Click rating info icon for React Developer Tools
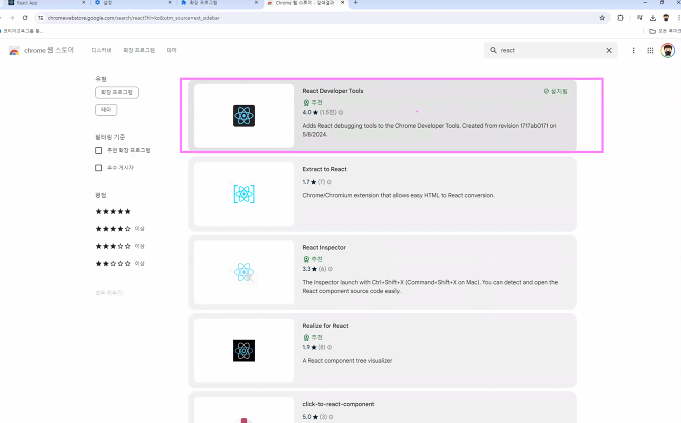This screenshot has height=423, width=681. click(341, 112)
